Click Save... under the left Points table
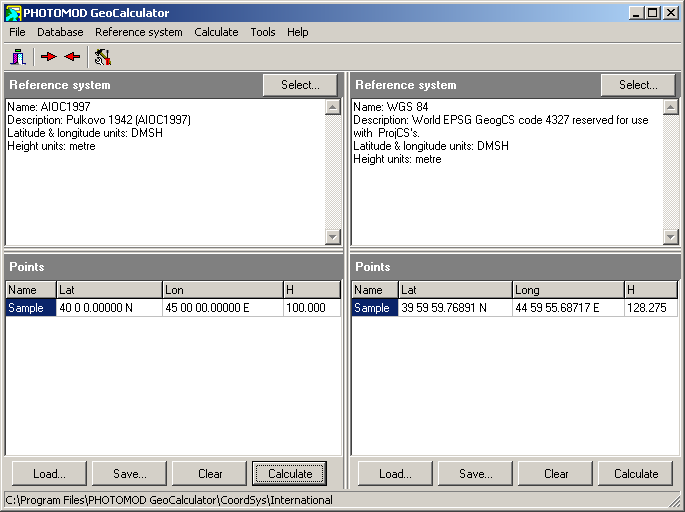685x512 pixels. click(130, 474)
